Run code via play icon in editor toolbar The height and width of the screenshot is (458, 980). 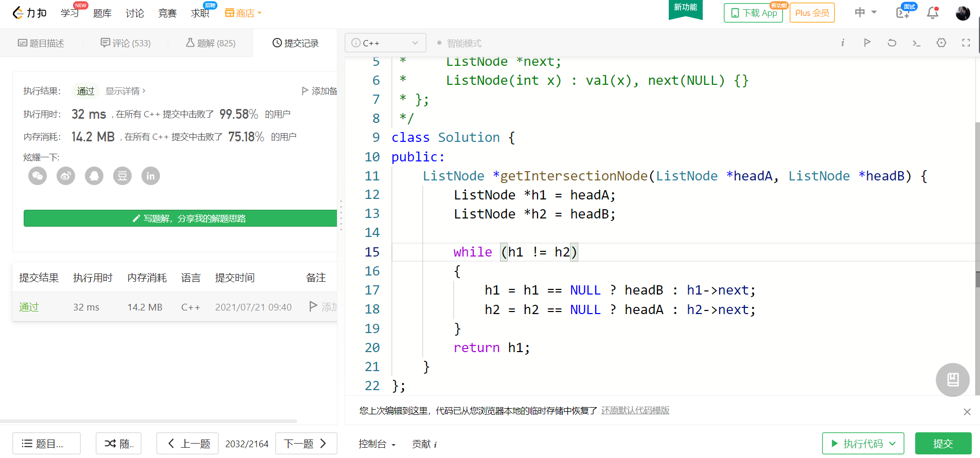[x=867, y=43]
